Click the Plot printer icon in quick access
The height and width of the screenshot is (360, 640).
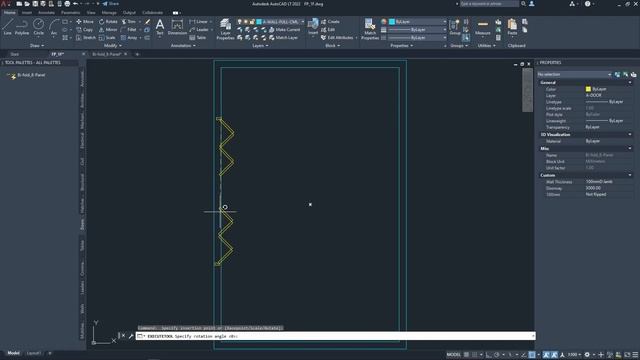67,4
